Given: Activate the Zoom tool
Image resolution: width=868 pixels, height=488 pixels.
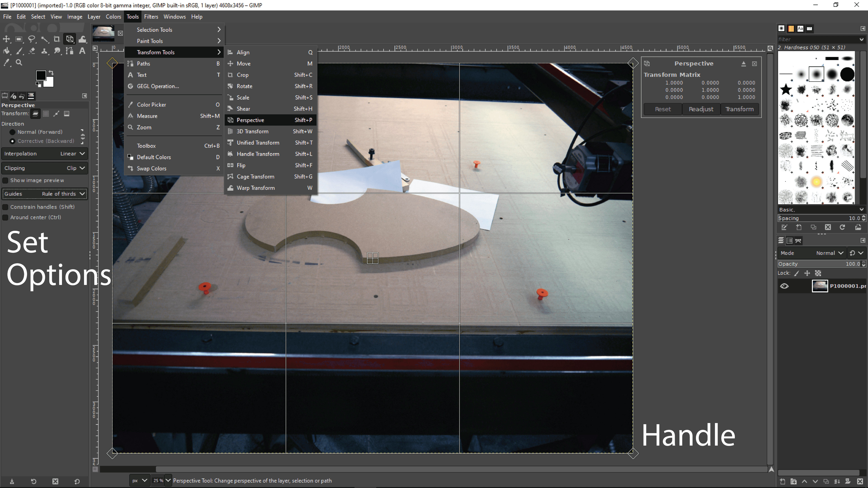Looking at the screenshot, I should click(19, 63).
